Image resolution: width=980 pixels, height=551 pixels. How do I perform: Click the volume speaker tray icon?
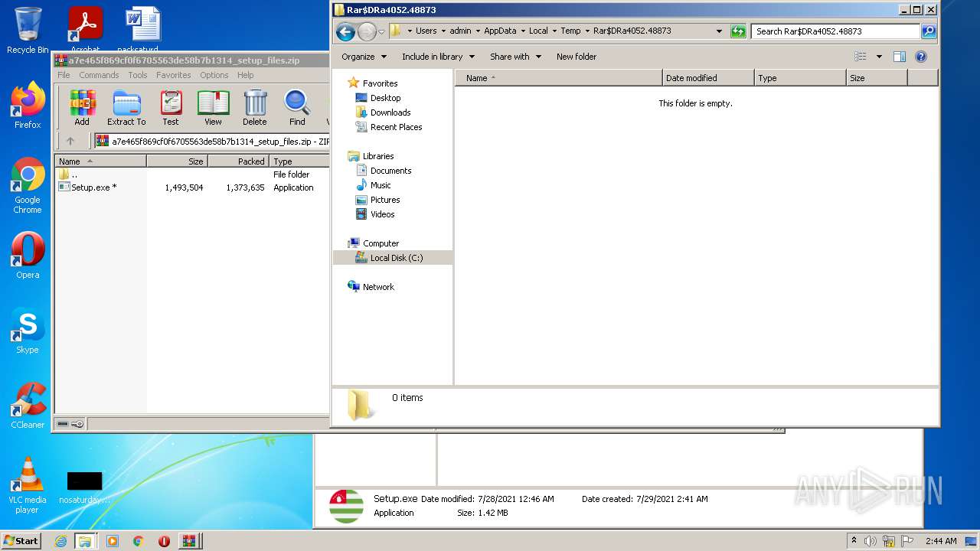871,541
